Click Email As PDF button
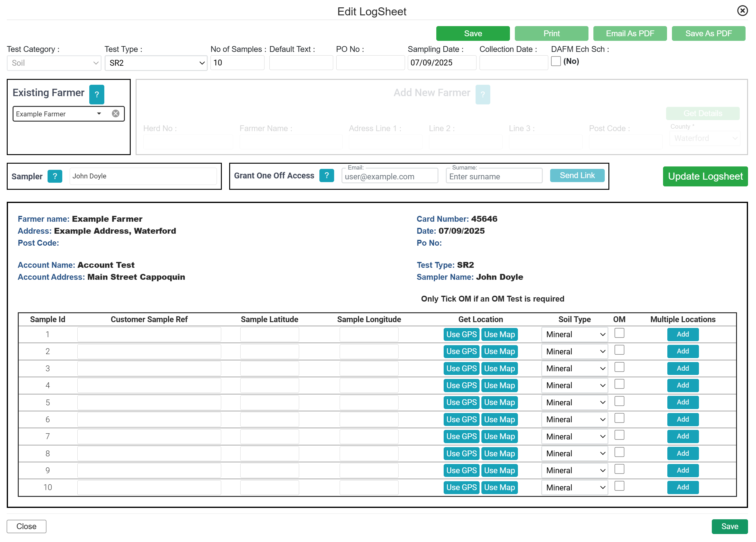Viewport: 756px width, 542px height. [630, 33]
